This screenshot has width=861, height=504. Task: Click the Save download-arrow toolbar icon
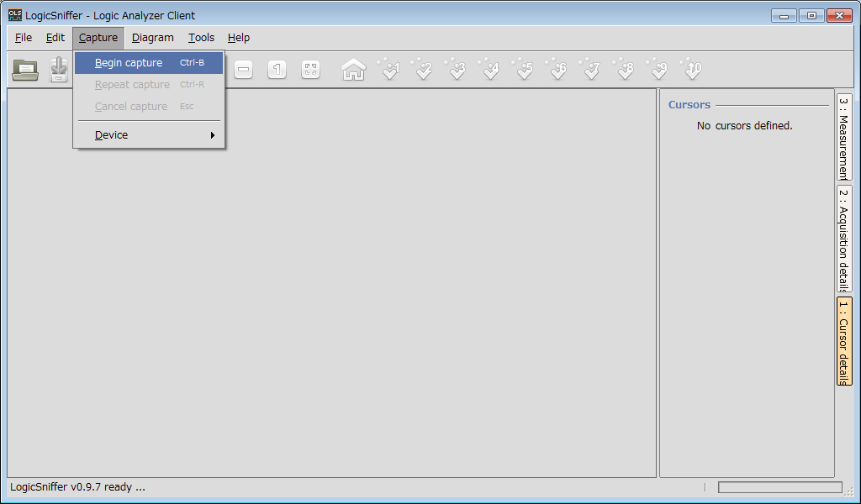[59, 70]
